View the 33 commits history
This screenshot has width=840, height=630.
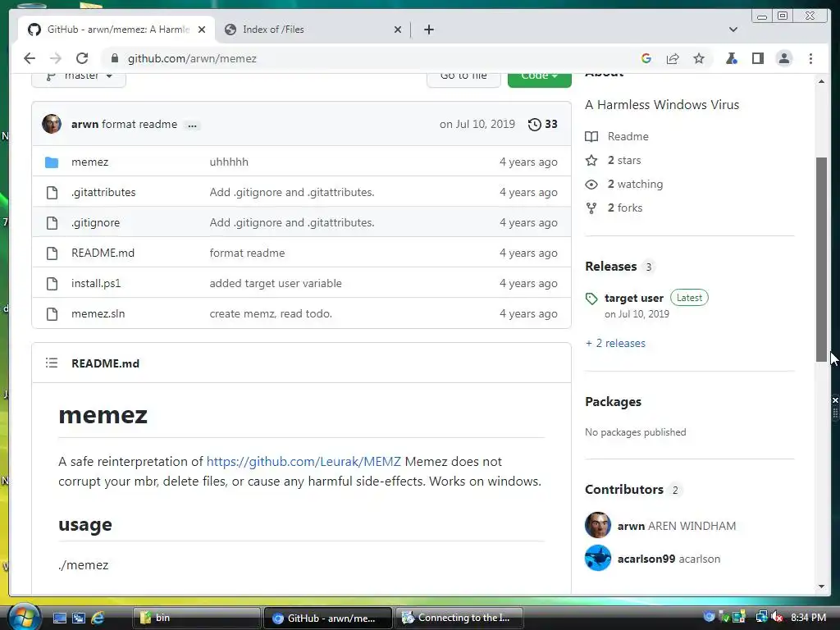point(543,125)
